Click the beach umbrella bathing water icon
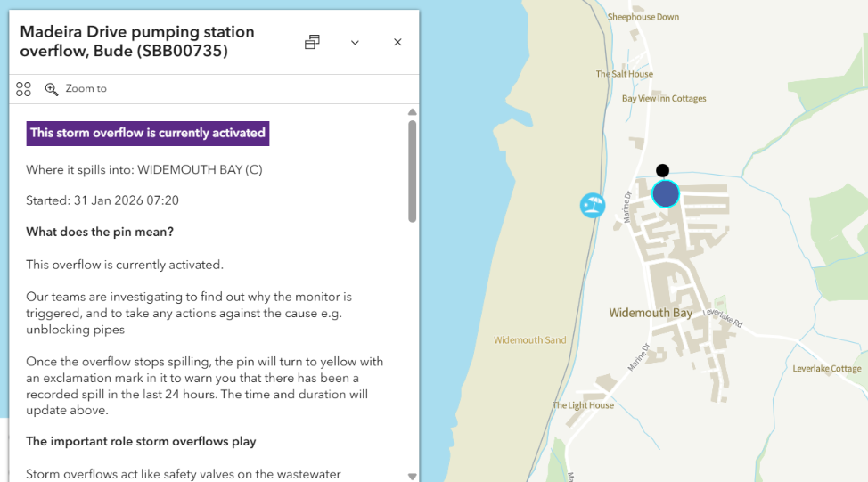This screenshot has width=868, height=482. pos(593,206)
